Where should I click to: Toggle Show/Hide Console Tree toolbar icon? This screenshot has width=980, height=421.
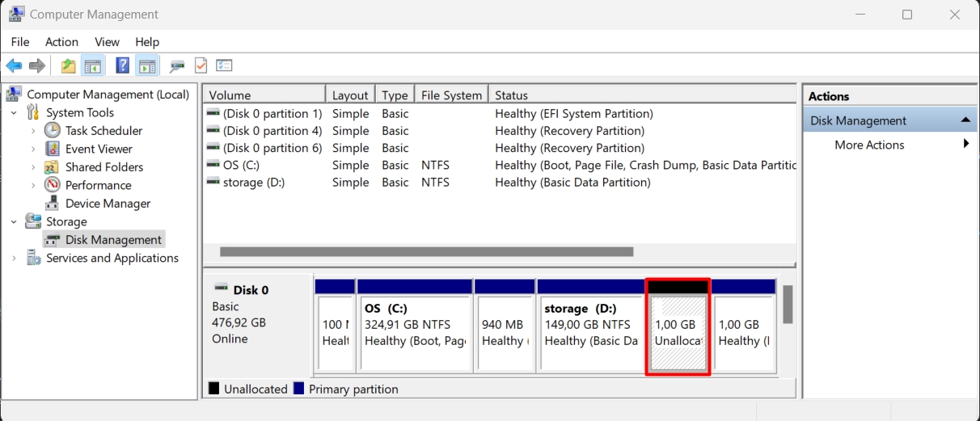pos(93,65)
